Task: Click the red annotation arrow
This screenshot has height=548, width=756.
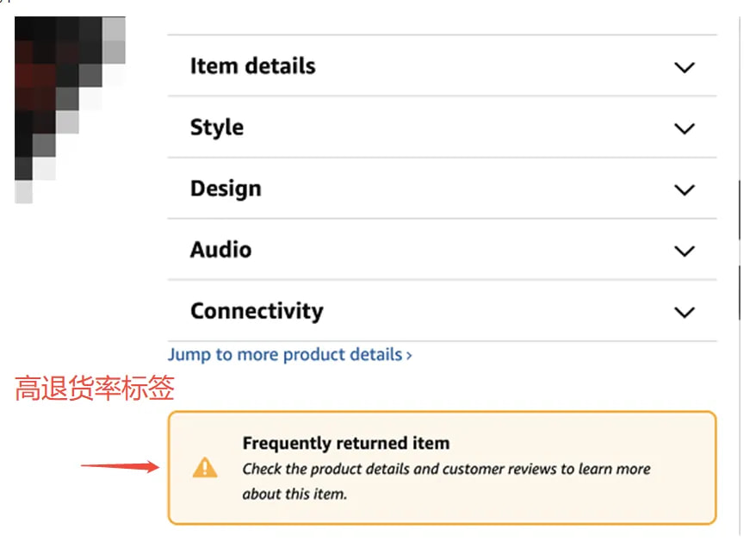Action: [x=121, y=465]
